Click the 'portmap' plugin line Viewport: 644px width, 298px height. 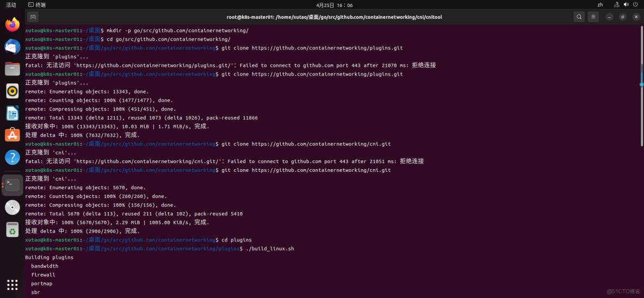[42, 284]
